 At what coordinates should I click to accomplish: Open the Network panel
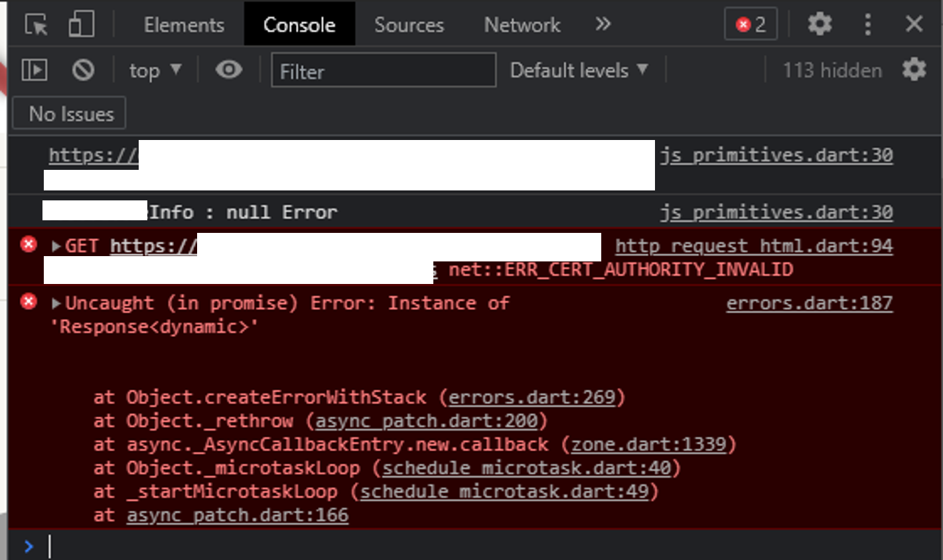[x=522, y=24]
